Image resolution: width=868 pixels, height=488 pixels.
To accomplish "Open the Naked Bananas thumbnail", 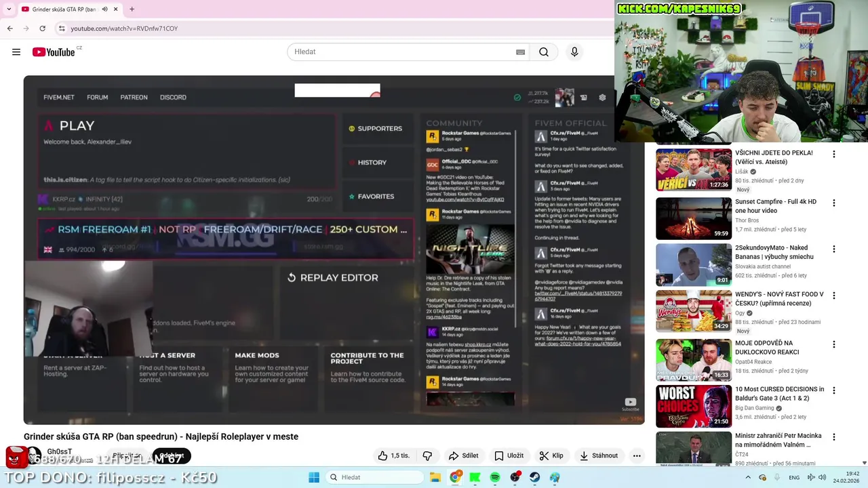I will 694,265.
